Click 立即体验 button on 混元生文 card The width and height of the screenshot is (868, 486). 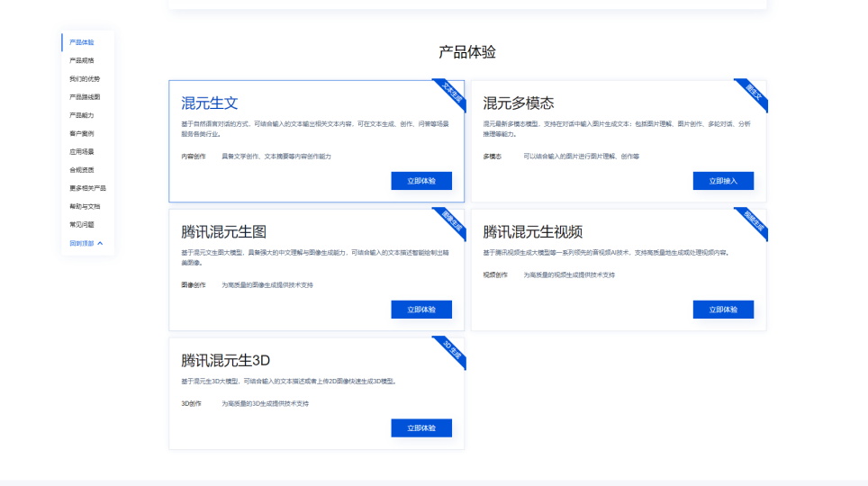tap(421, 181)
